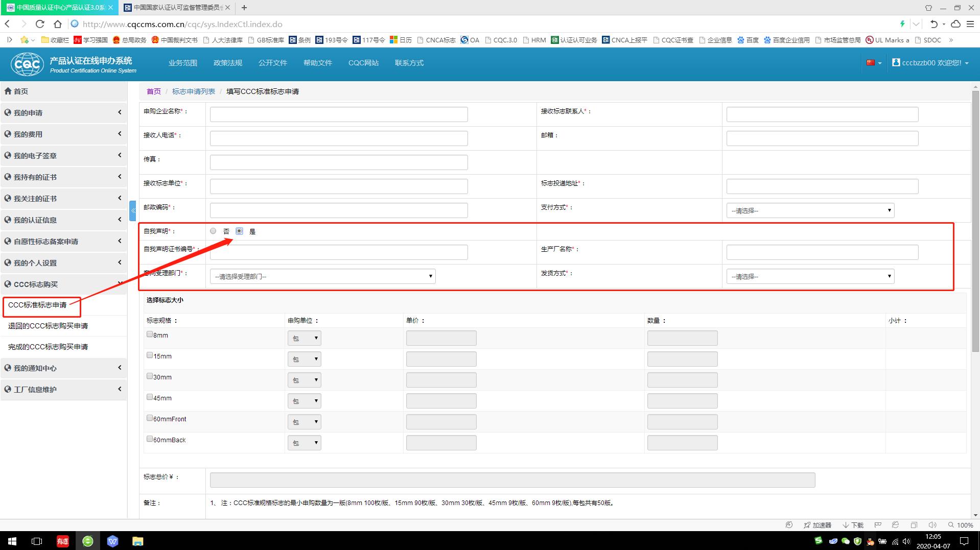Click the browser address bar
This screenshot has width=980, height=550.
pos(480,24)
